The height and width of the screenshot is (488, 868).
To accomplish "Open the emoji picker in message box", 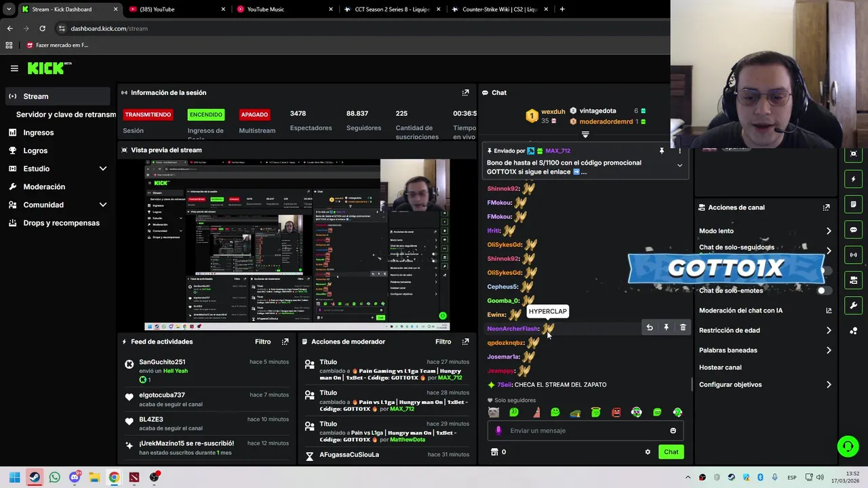I will pyautogui.click(x=673, y=430).
